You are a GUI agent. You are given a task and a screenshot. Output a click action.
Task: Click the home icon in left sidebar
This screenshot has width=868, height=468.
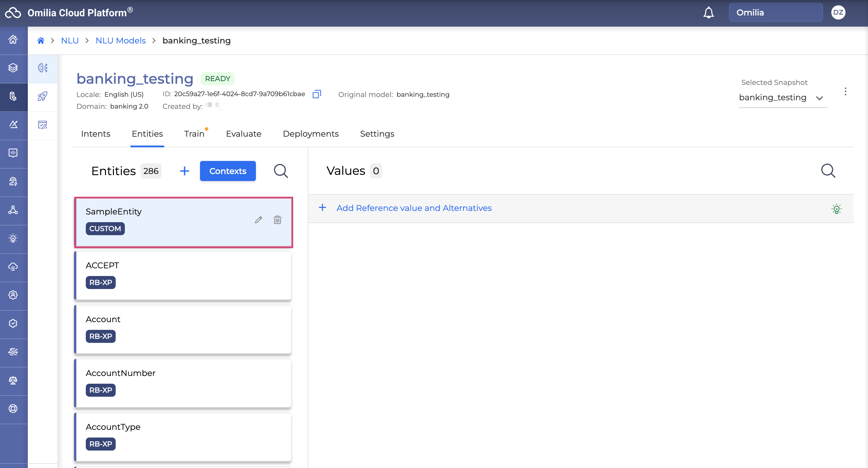click(x=13, y=40)
